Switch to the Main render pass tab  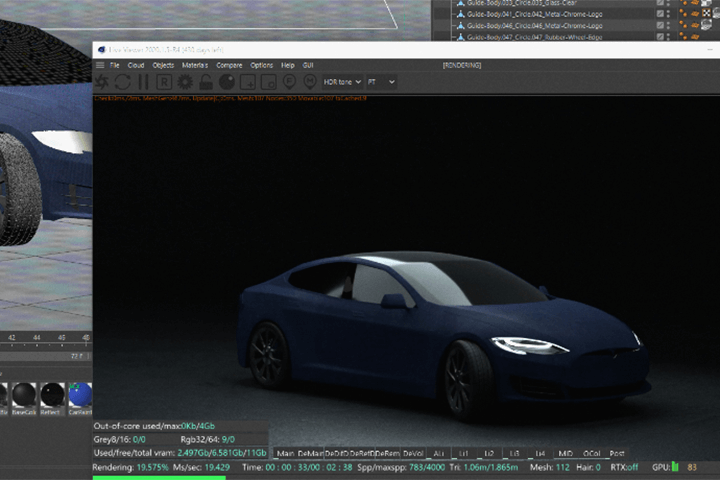click(x=284, y=454)
